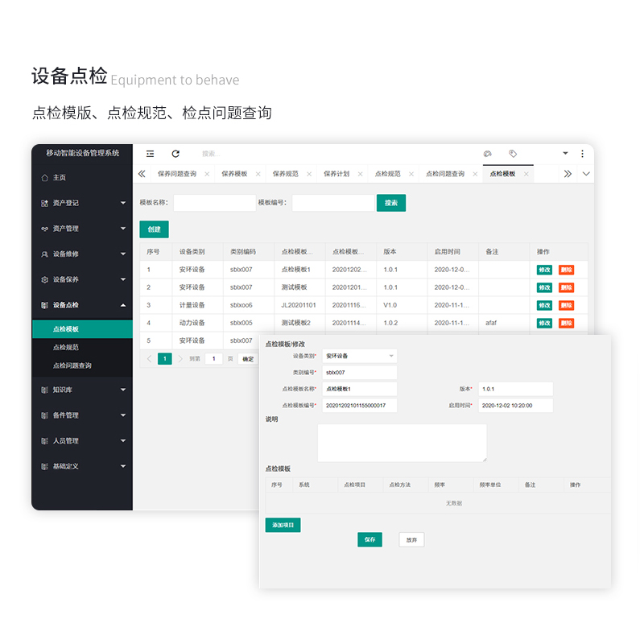644x644 pixels.
Task: Go to the next page arrow
Action: pos(180,358)
